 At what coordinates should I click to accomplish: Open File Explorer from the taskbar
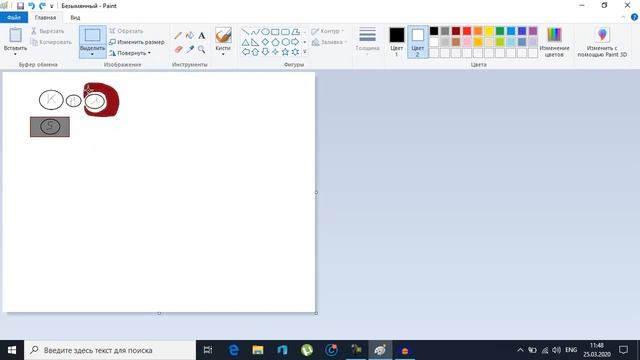tap(258, 350)
